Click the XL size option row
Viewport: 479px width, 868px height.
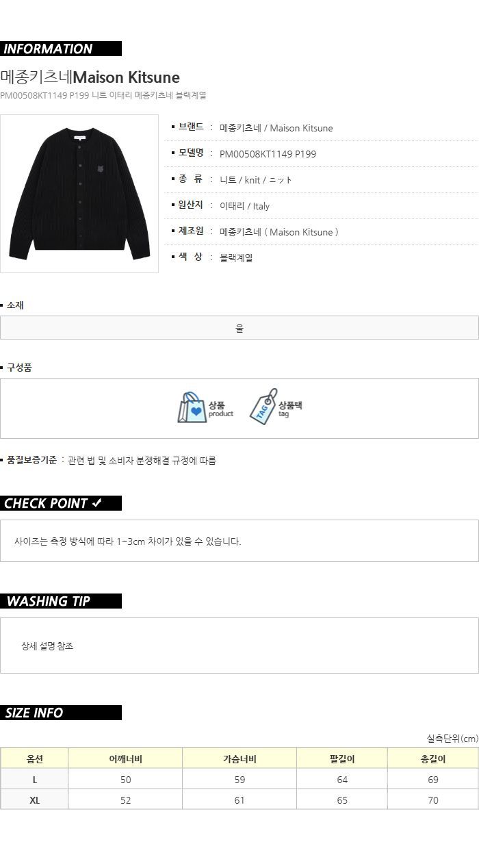coord(239,800)
